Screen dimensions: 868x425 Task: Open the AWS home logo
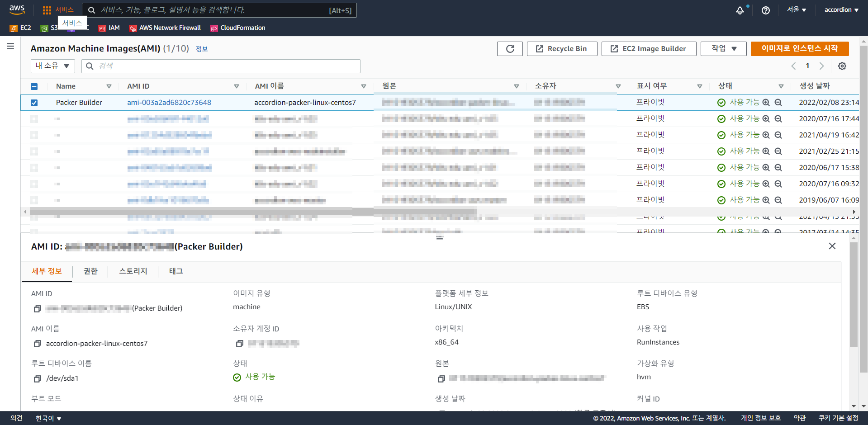coord(17,9)
